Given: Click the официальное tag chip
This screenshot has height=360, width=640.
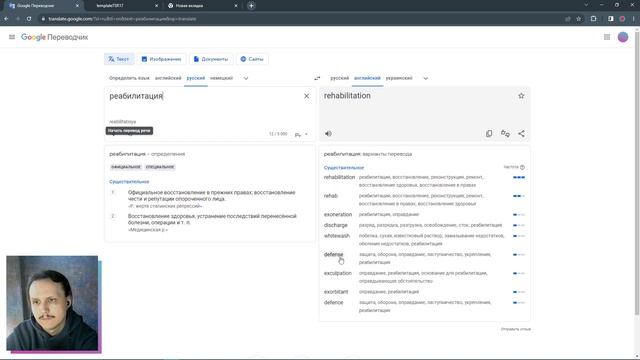Looking at the screenshot, I should pos(126,167).
